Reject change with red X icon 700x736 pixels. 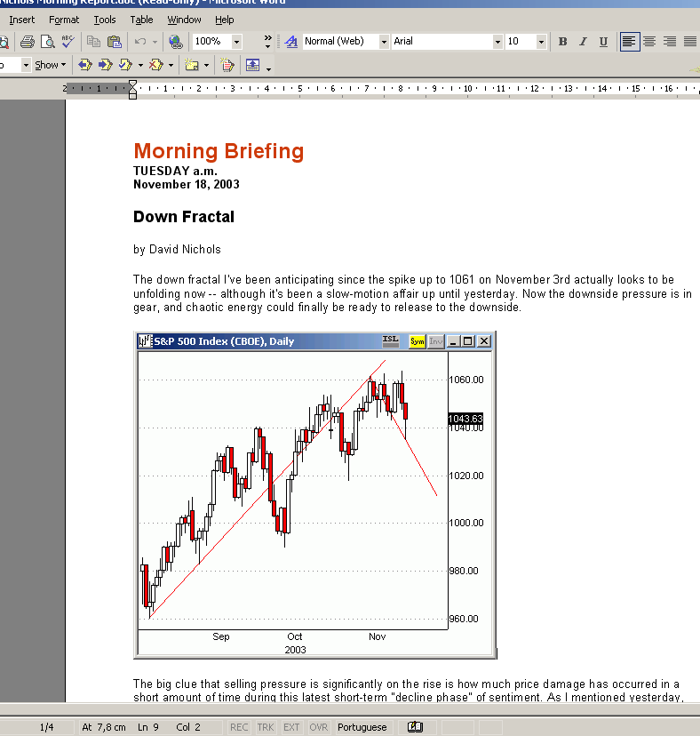click(155, 65)
